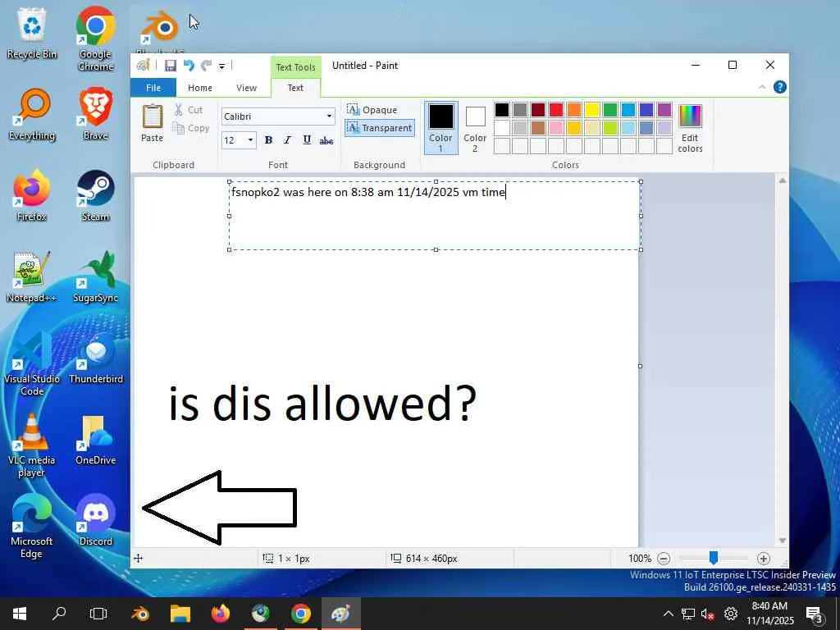Click the settings gear tray icon
Image resolution: width=840 pixels, height=630 pixels.
tap(731, 614)
